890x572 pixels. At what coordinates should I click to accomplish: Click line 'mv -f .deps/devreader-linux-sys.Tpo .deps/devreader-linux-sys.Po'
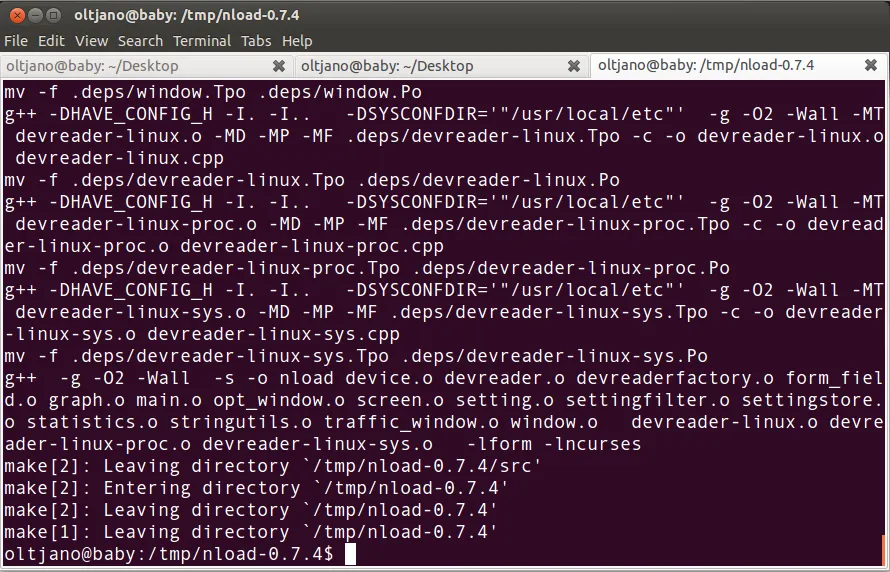click(x=356, y=356)
